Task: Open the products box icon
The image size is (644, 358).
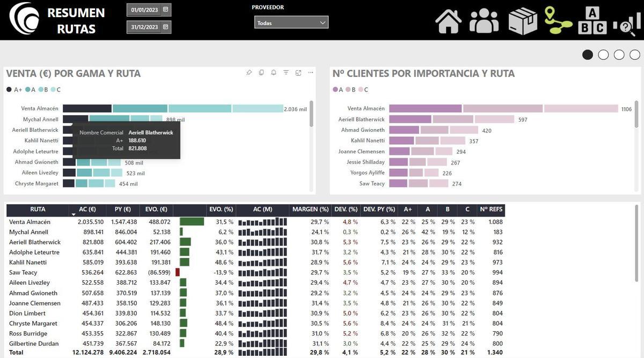Action: click(523, 21)
